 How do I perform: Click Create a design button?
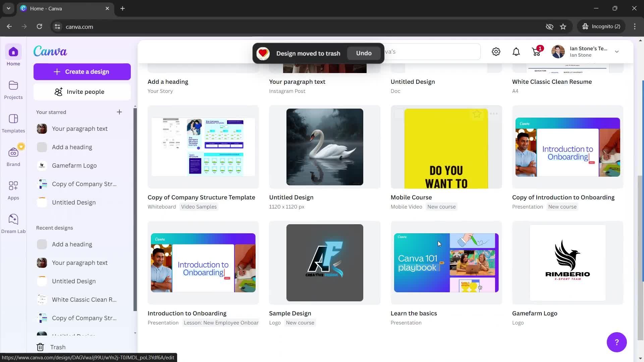[x=82, y=72]
